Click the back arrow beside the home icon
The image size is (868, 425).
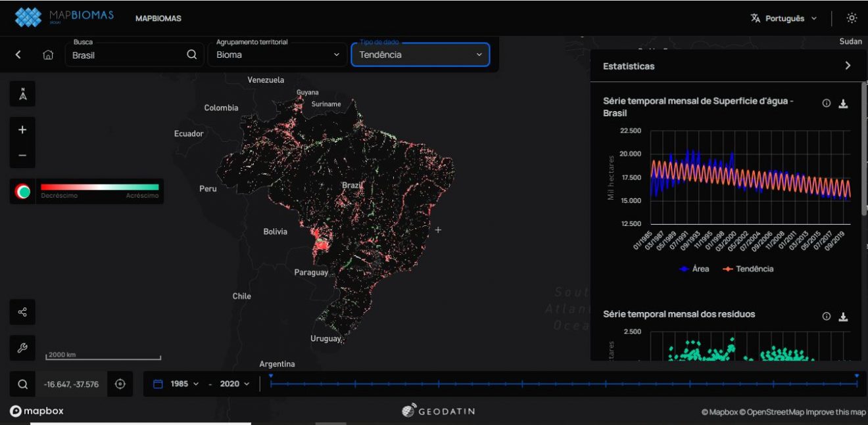coord(18,55)
